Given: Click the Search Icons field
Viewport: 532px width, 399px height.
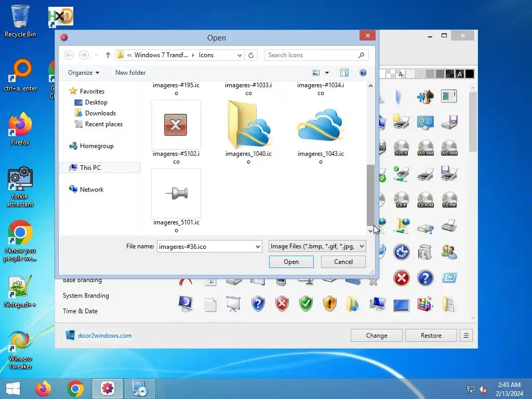Looking at the screenshot, I should (316, 55).
